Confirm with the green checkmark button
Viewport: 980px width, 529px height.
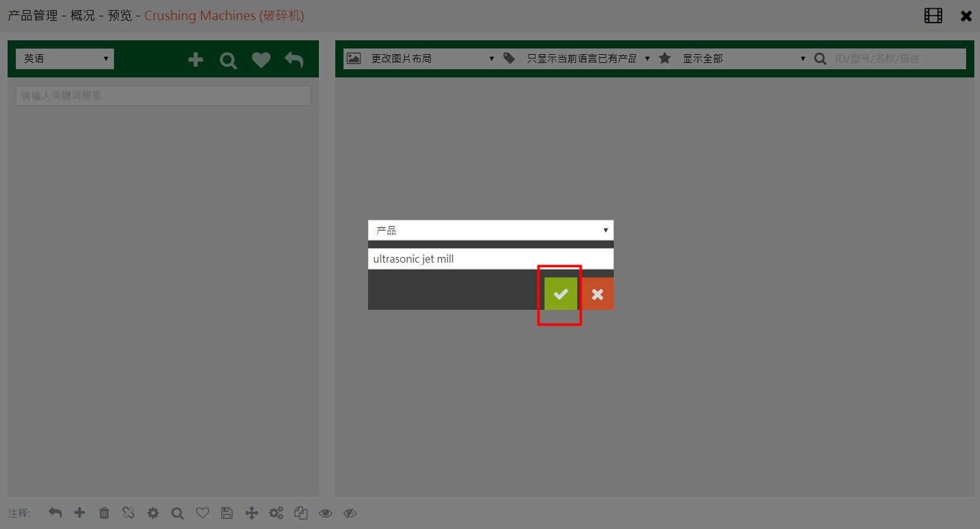pyautogui.click(x=560, y=293)
